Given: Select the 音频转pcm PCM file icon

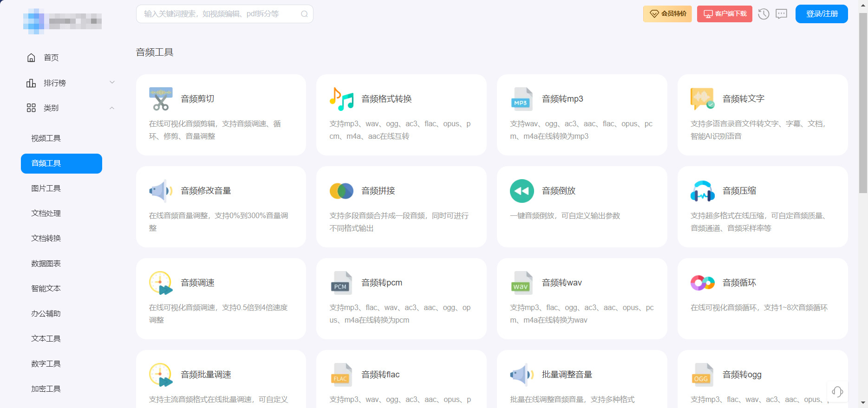Looking at the screenshot, I should point(341,283).
